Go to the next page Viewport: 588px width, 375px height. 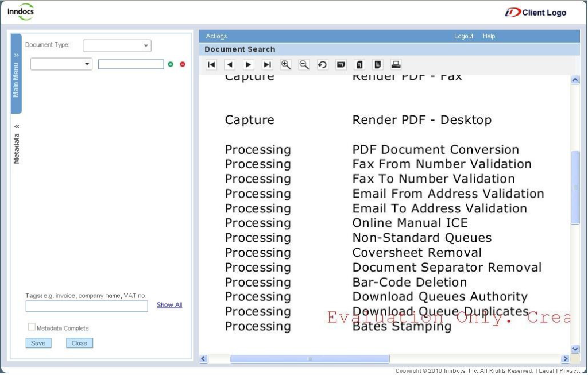coord(248,64)
